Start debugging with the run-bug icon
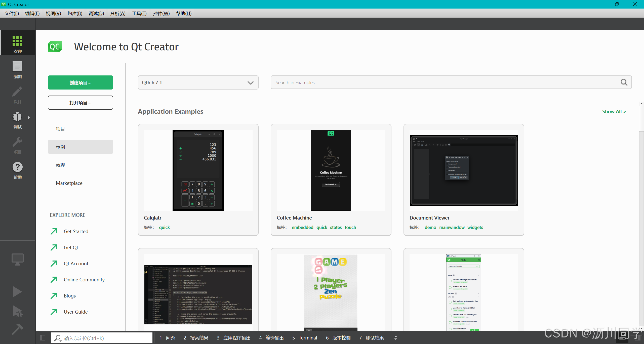This screenshot has height=344, width=644. click(17, 311)
